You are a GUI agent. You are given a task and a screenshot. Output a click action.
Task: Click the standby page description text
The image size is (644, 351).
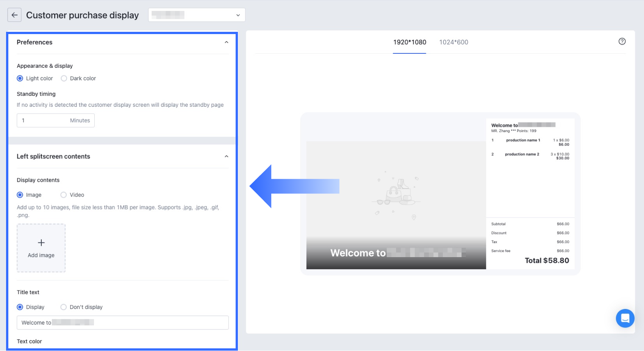(120, 105)
